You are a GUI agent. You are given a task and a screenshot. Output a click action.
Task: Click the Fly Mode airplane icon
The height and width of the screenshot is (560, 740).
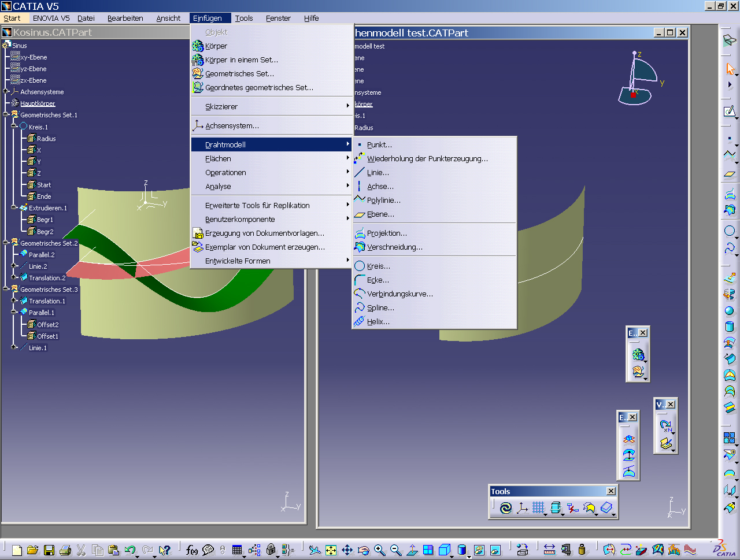(314, 550)
